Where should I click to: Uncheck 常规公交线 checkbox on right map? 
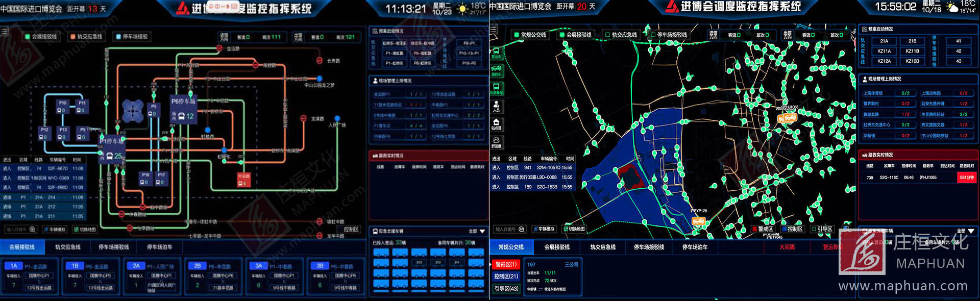pos(517,35)
